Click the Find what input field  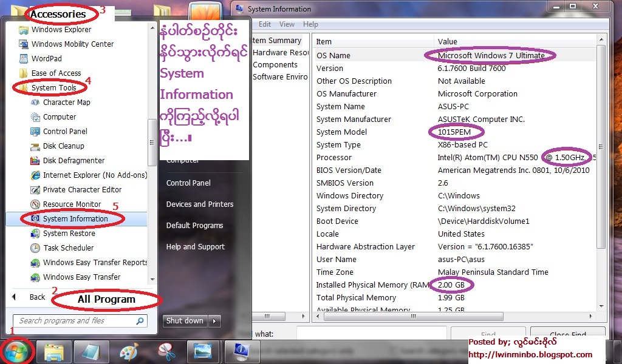(371, 334)
